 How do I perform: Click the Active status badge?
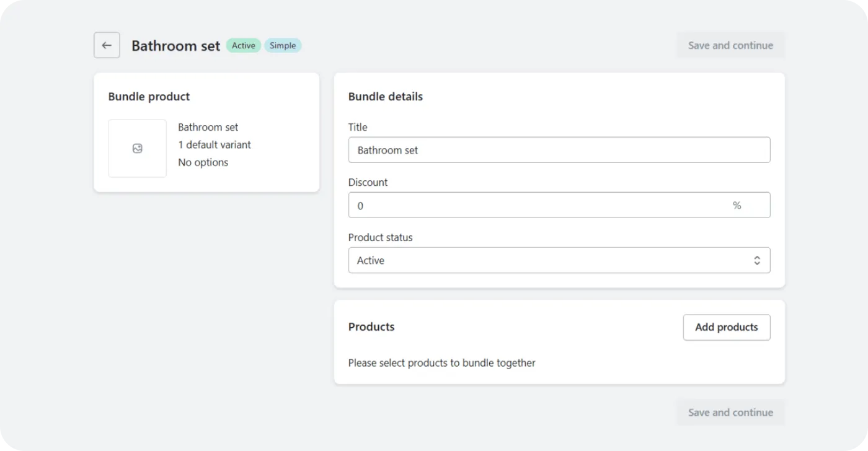click(243, 45)
